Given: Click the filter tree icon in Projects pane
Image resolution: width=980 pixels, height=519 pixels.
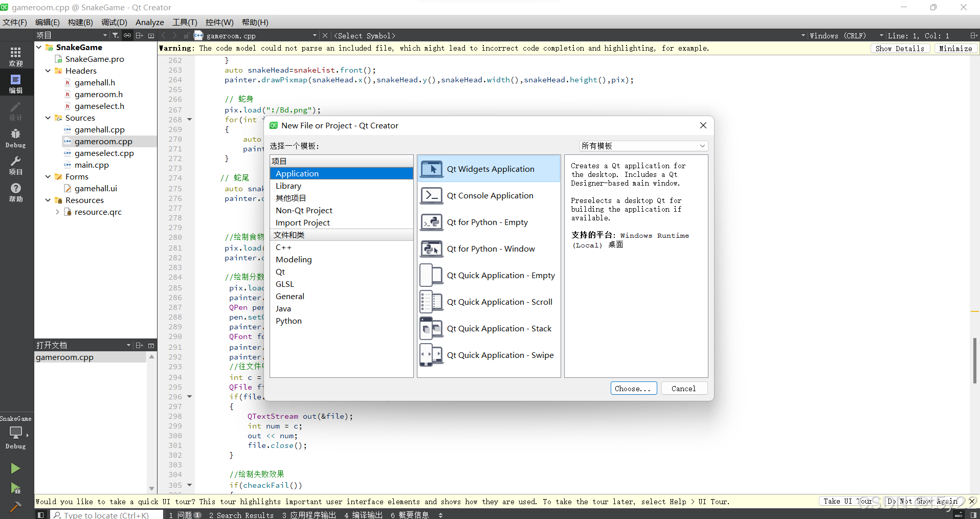Looking at the screenshot, I should pyautogui.click(x=116, y=35).
